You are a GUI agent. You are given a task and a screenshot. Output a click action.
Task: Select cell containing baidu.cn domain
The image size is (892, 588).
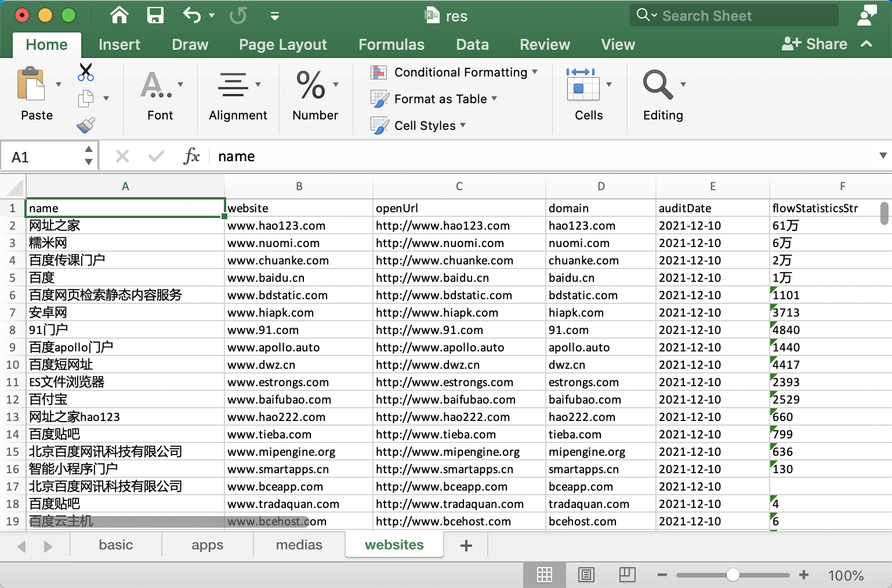[x=601, y=278]
